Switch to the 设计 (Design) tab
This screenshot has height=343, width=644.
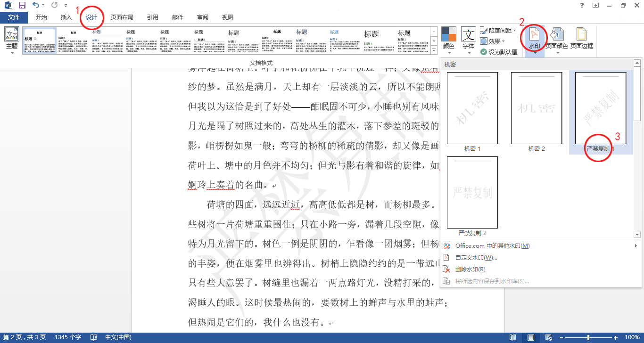pos(91,17)
